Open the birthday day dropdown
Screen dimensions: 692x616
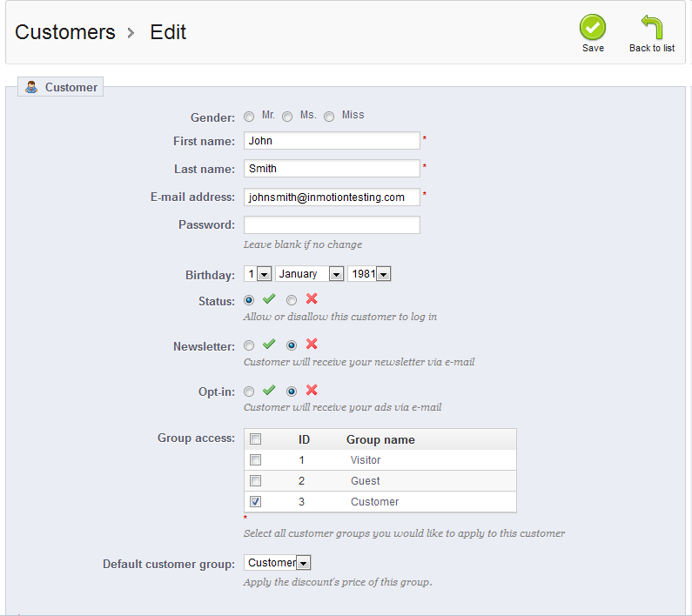(x=259, y=274)
